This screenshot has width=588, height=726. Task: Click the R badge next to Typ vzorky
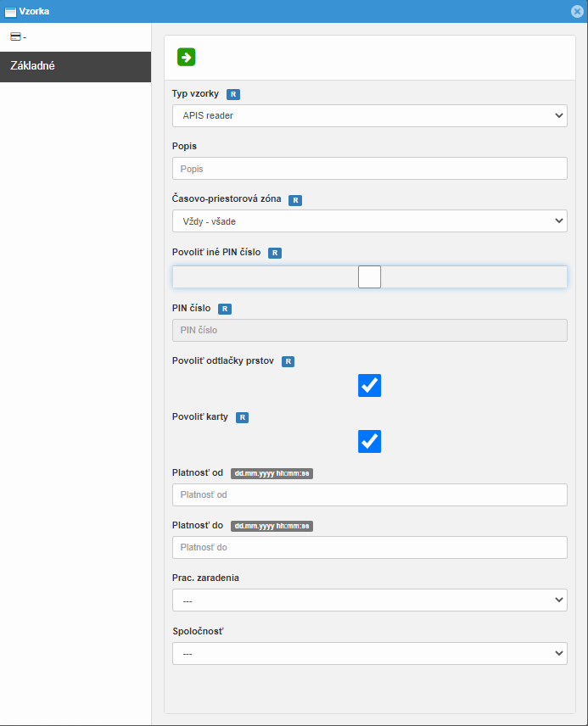[x=233, y=94]
